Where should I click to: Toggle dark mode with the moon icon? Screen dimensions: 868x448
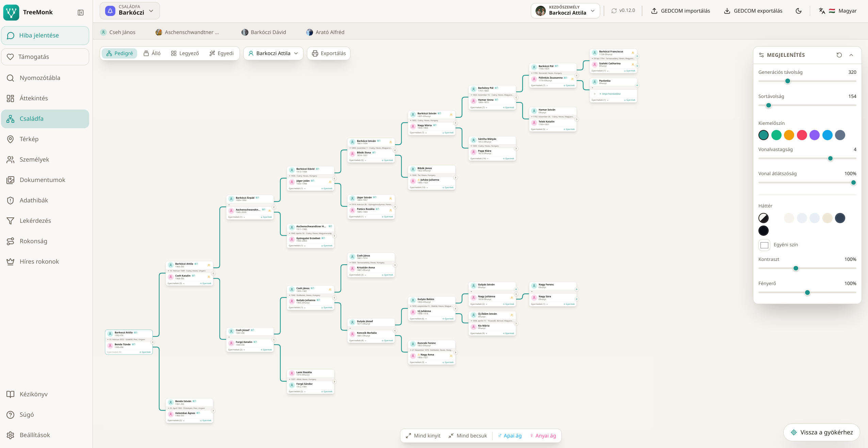tap(799, 11)
